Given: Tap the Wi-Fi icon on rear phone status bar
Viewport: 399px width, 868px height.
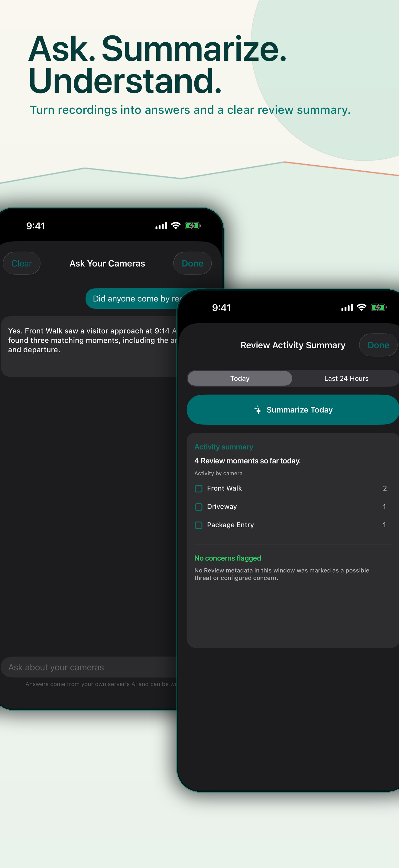Looking at the screenshot, I should [x=176, y=225].
